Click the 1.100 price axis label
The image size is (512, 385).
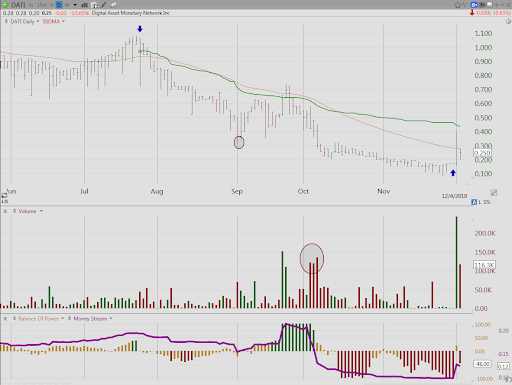[x=483, y=34]
